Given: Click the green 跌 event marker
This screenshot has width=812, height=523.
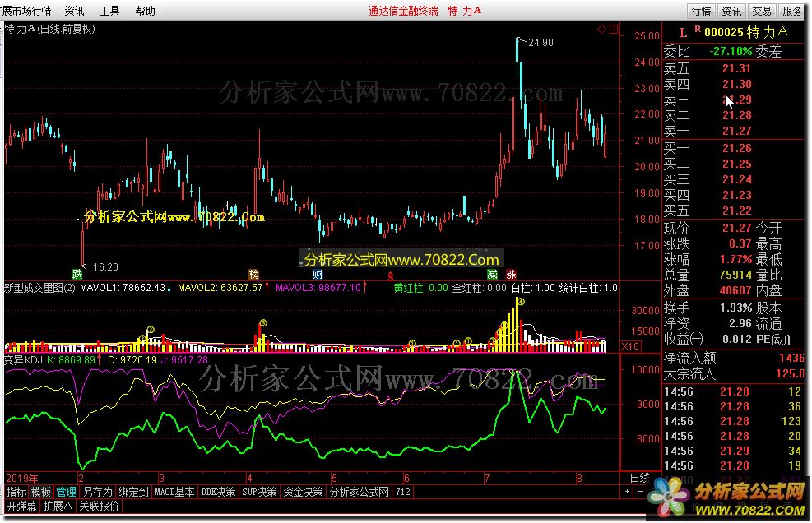Looking at the screenshot, I should tap(77, 274).
